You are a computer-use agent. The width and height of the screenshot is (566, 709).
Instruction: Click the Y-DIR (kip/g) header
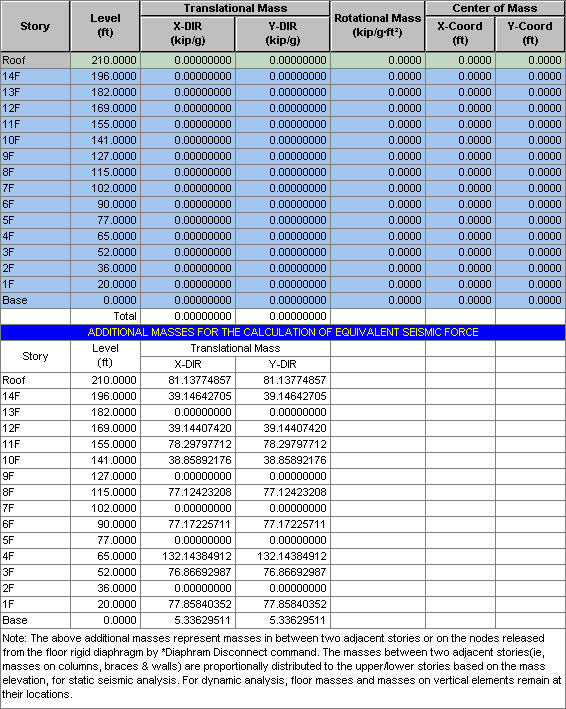pos(283,34)
